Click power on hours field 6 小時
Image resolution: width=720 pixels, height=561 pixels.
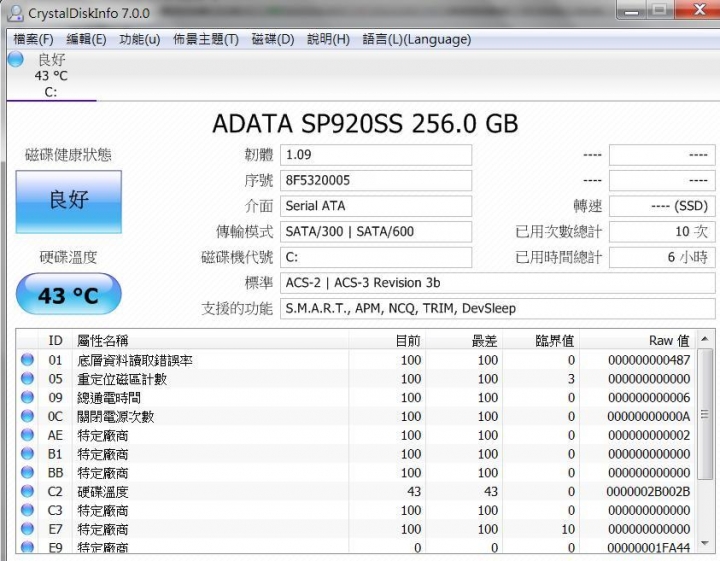click(x=662, y=257)
